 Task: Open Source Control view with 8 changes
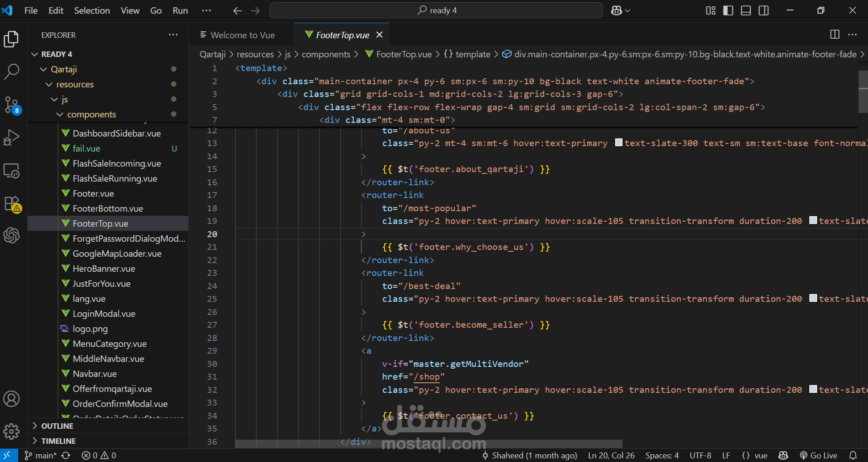[x=11, y=105]
